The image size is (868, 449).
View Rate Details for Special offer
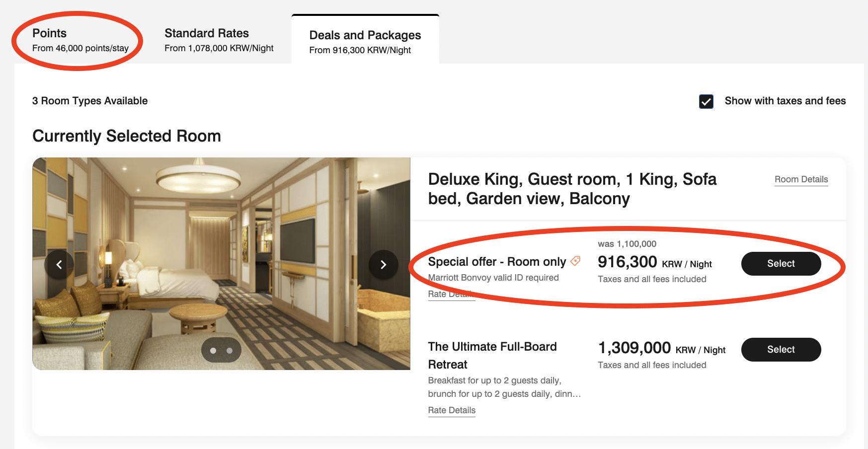(x=451, y=294)
